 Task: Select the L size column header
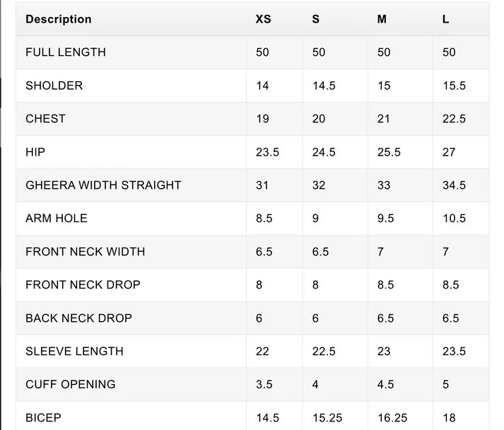click(445, 19)
